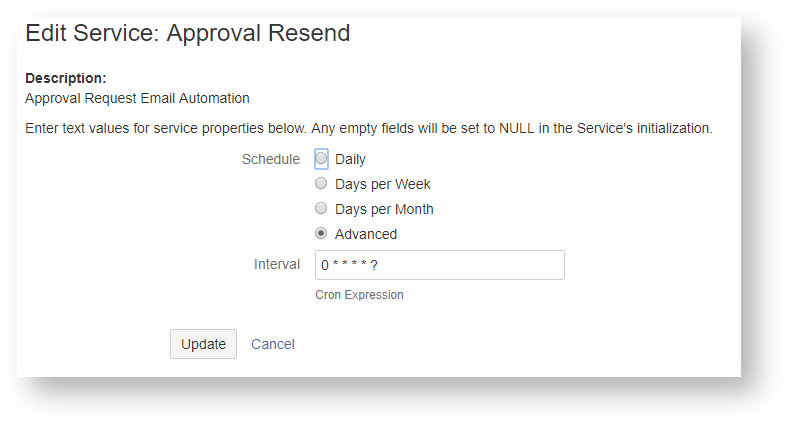Screen dimensions: 789x425
Task: Select the Daily schedule radio button
Action: (321, 158)
